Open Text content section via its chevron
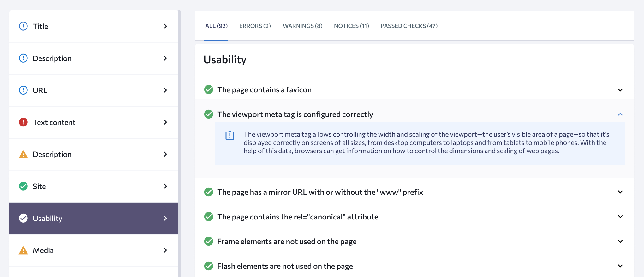The image size is (644, 277). (165, 122)
